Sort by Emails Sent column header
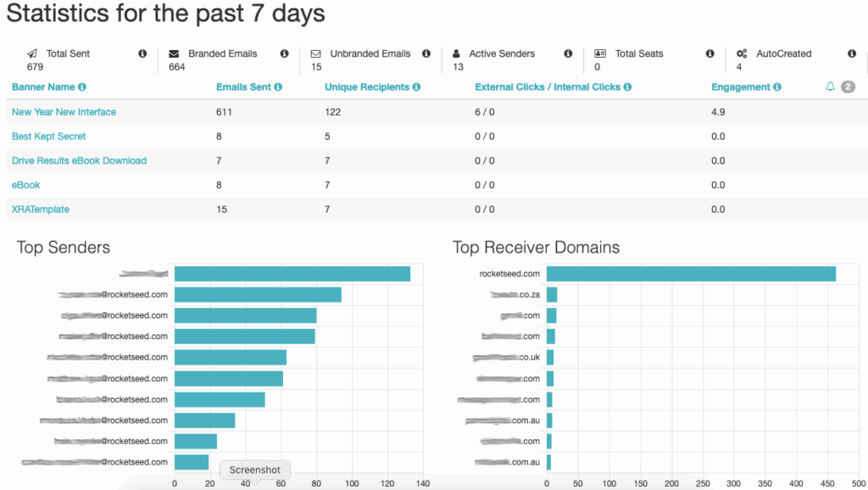Image resolution: width=868 pixels, height=490 pixels. (x=244, y=86)
